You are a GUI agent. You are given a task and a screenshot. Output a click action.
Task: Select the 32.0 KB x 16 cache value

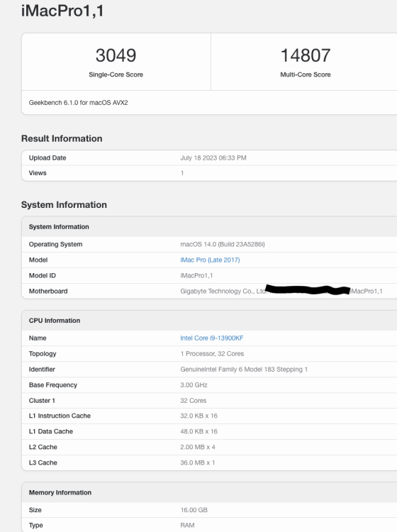click(198, 416)
